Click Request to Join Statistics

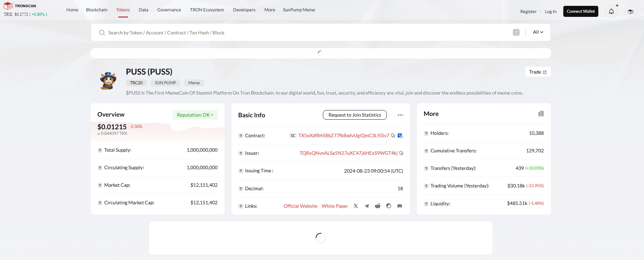355,115
